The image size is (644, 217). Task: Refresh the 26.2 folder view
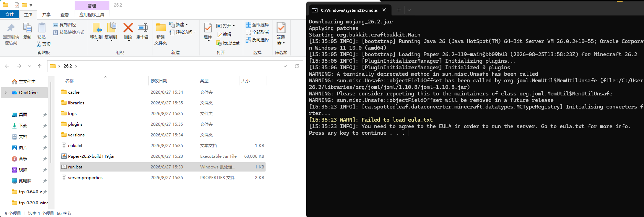297,66
